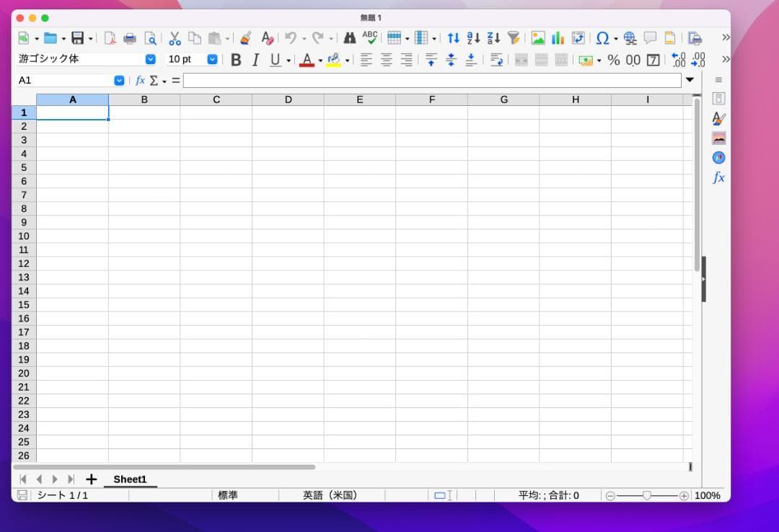Click the Undo arrow
The image size is (779, 532).
tap(291, 37)
